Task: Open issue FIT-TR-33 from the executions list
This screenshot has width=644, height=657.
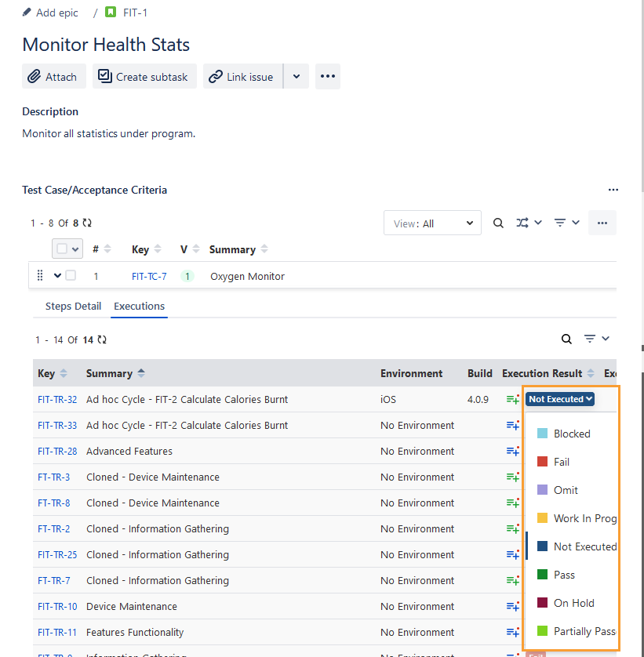Action: (x=57, y=425)
